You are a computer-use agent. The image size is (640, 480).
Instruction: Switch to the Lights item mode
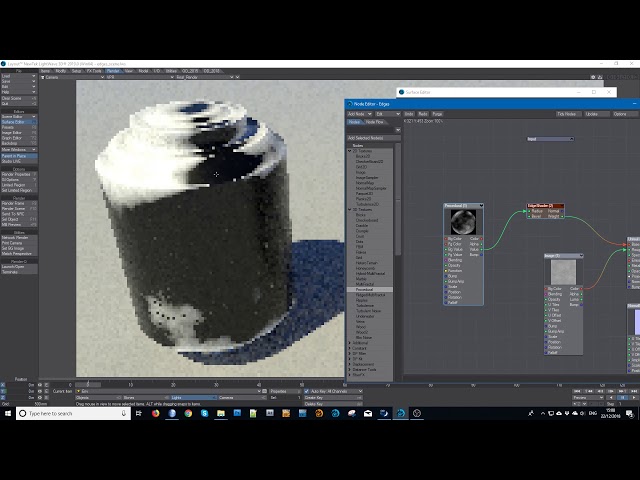coord(193,398)
